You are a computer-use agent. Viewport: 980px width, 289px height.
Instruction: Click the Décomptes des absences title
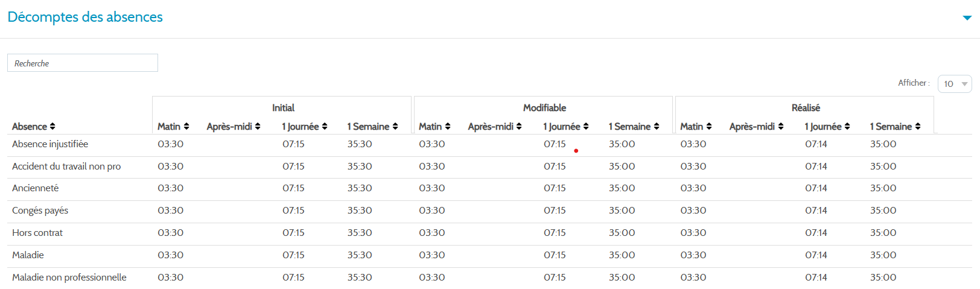[x=85, y=17]
